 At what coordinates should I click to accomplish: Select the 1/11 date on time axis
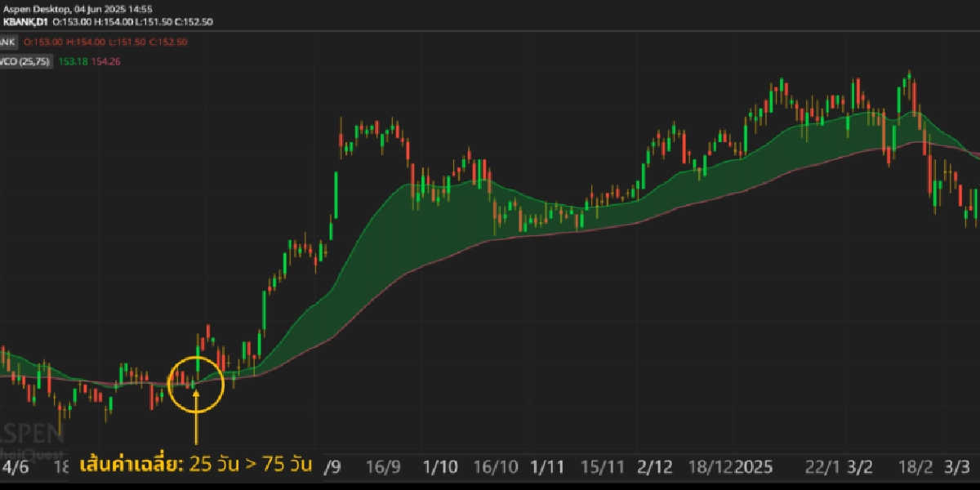point(547,467)
